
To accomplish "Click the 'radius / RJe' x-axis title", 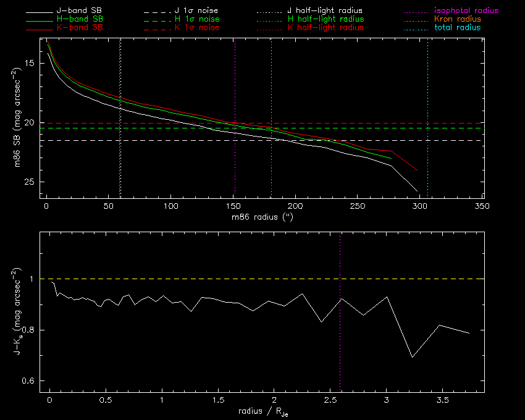I will (x=262, y=411).
